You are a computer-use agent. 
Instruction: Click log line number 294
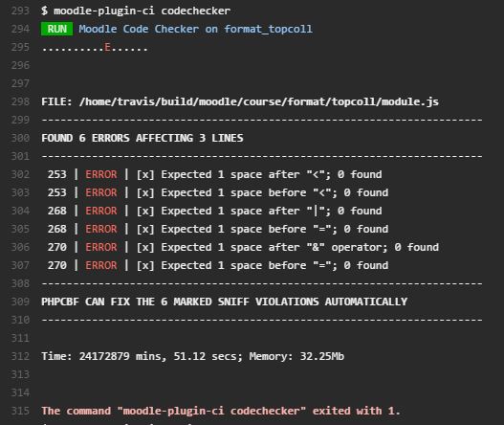[x=20, y=30]
